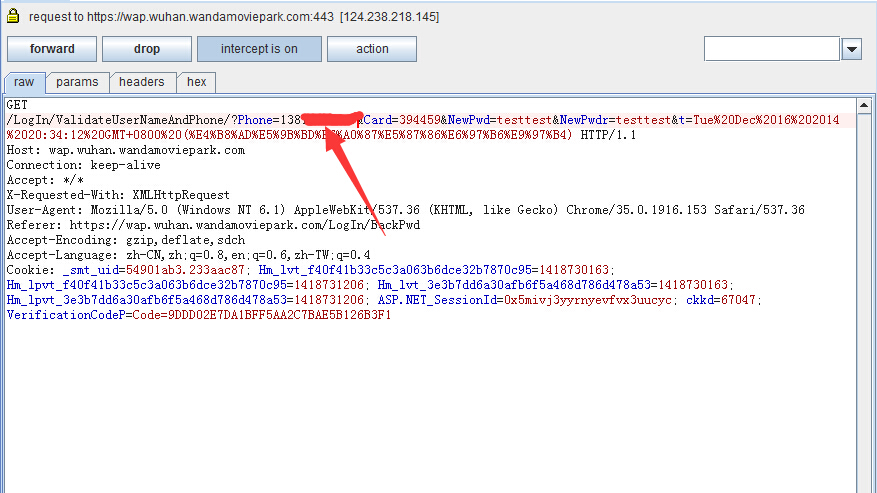
Task: Click the GET method text
Action: click(17, 105)
